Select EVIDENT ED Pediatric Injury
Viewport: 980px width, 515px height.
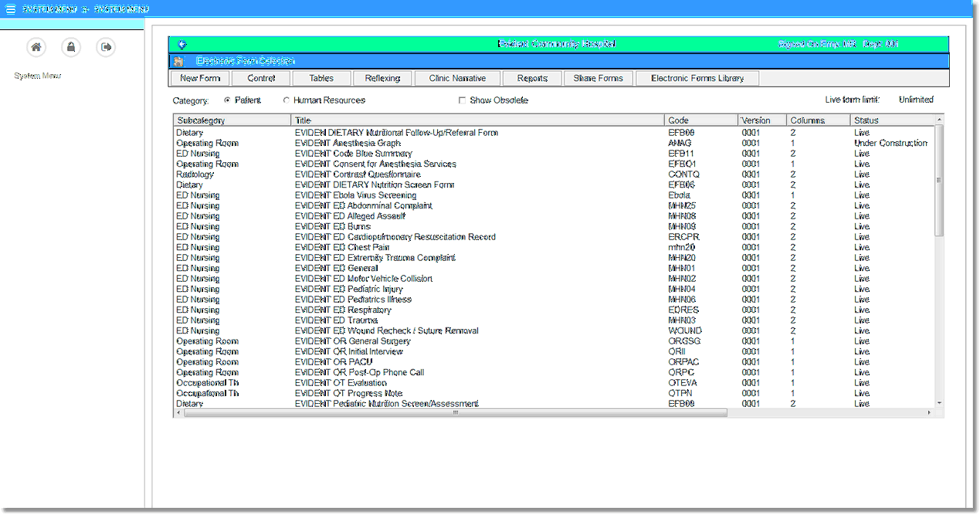(x=554, y=289)
